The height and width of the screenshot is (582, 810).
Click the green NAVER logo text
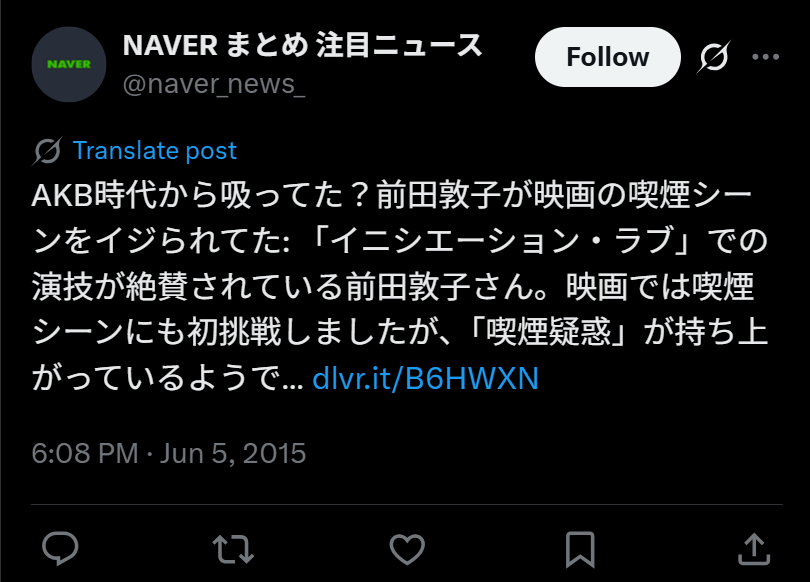point(69,64)
